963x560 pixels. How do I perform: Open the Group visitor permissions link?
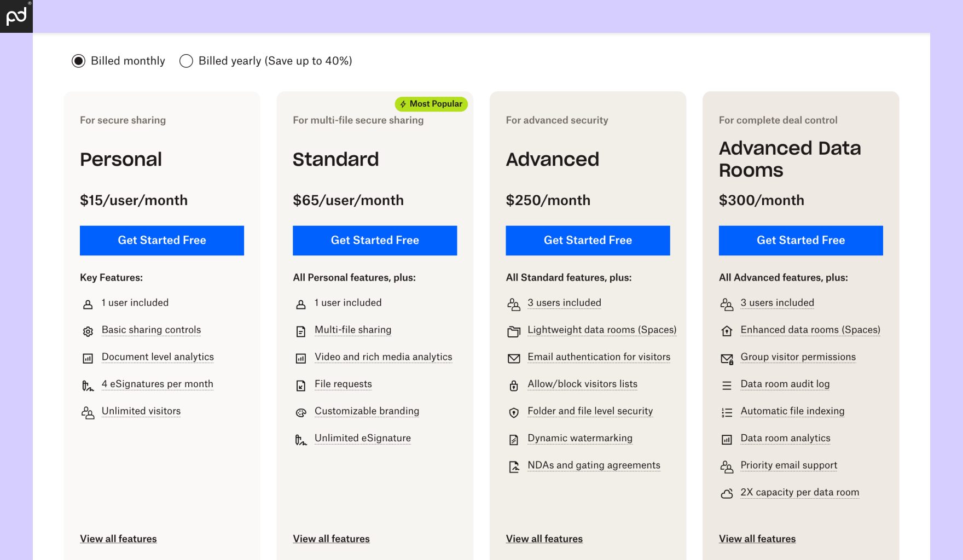point(798,357)
